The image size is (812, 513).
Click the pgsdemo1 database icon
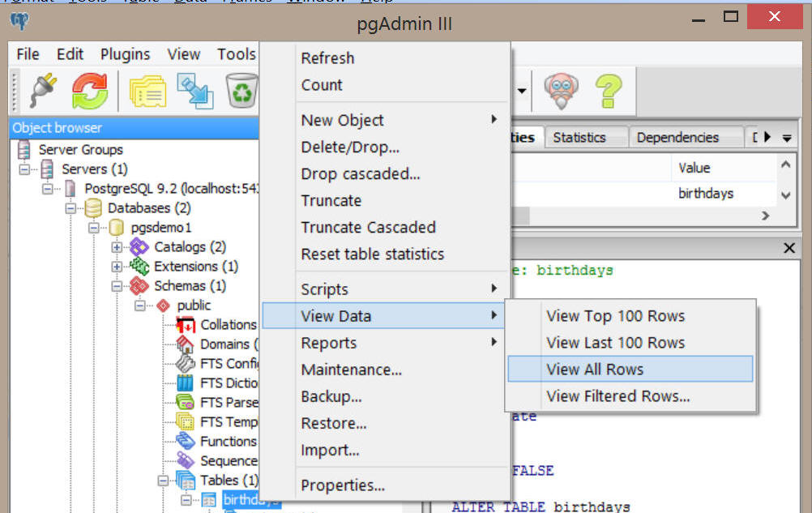117,227
